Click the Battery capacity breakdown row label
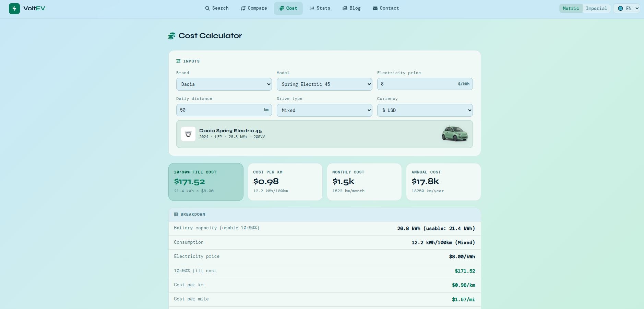This screenshot has width=644, height=309. [217, 228]
